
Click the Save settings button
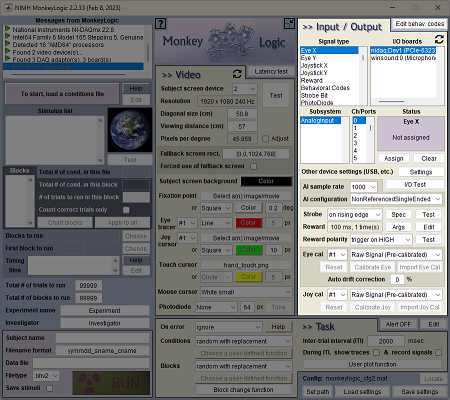[419, 392]
